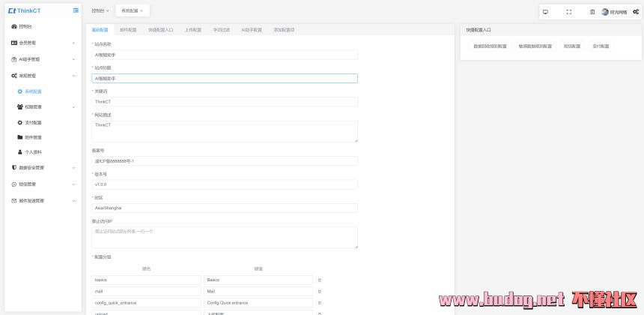Screen dimensions: 644x315
Task: Select the 字词过滤 tab
Action: coord(222,30)
